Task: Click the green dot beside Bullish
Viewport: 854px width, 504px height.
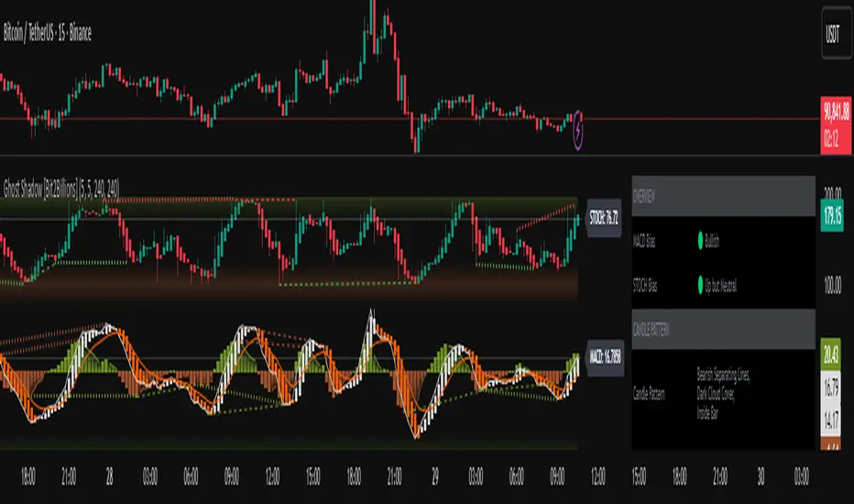Action: (700, 240)
